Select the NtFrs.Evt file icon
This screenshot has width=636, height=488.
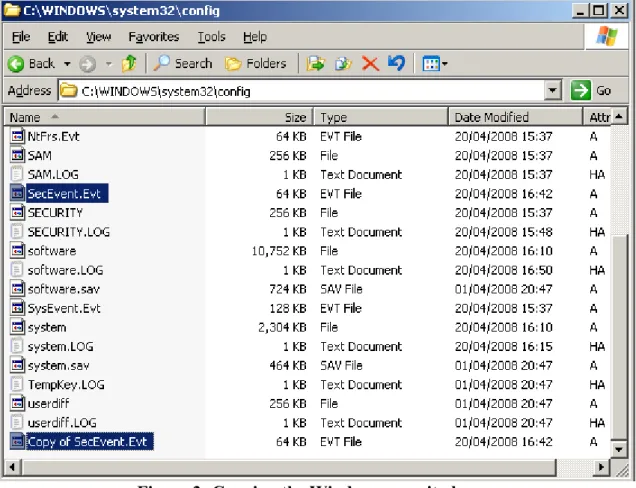17,136
